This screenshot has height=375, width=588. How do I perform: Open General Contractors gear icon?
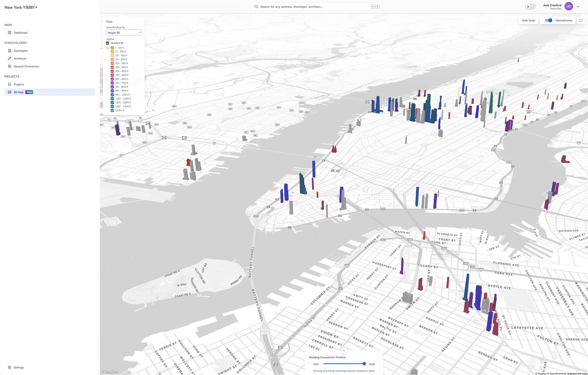[x=9, y=66]
